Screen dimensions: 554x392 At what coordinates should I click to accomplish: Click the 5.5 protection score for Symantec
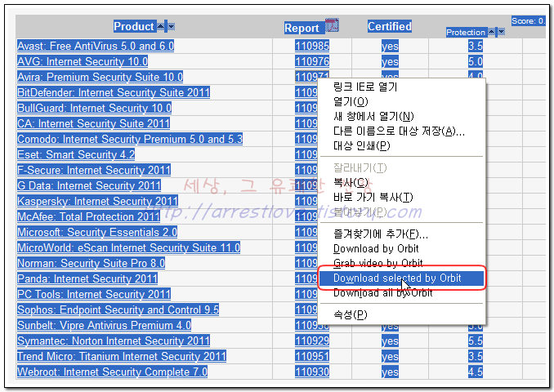476,341
